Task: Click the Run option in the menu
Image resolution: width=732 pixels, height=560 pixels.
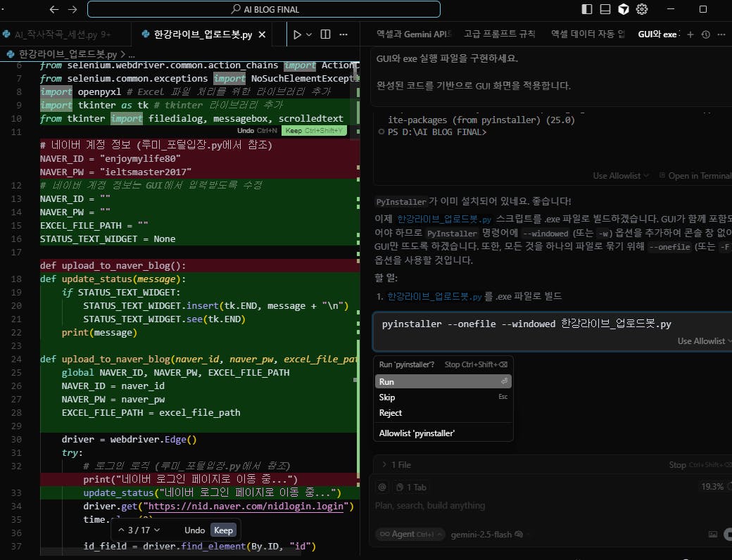Action: tap(386, 381)
